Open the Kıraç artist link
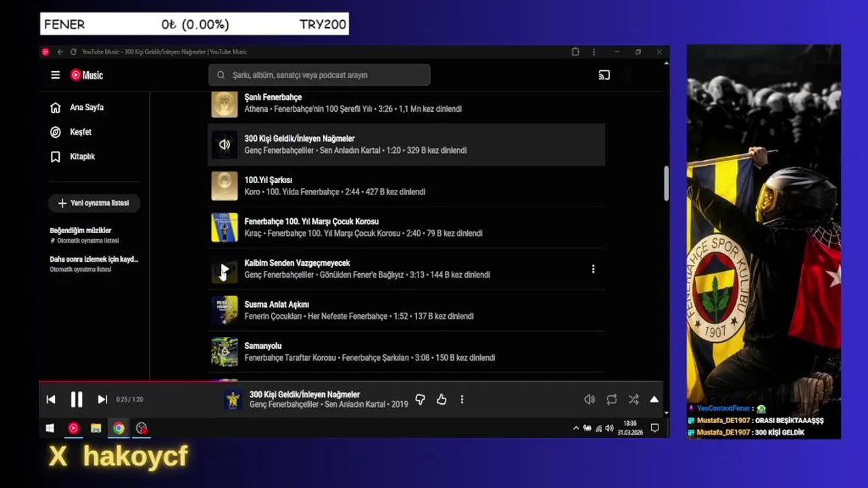This screenshot has height=488, width=868. [x=253, y=233]
